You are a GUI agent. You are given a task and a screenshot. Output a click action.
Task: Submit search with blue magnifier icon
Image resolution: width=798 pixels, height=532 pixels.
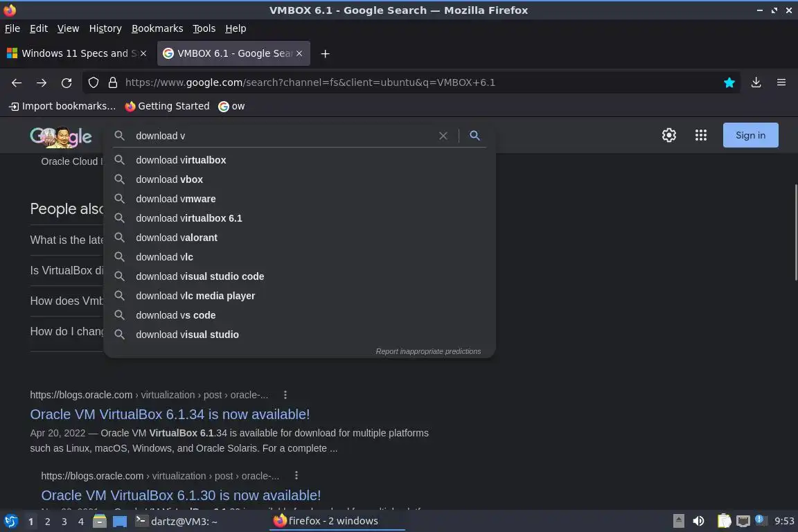click(475, 135)
